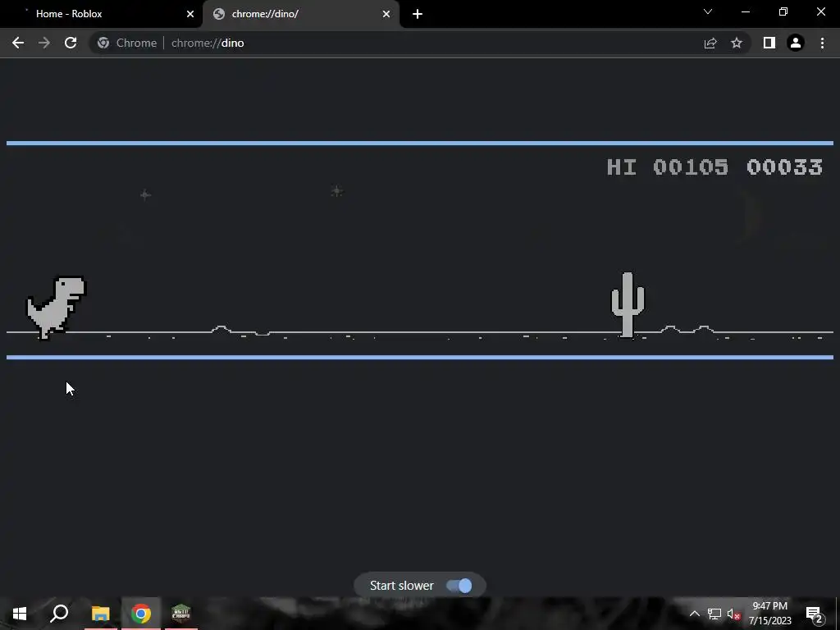Close the chrome://dino/ tab
840x630 pixels.
[x=386, y=14]
